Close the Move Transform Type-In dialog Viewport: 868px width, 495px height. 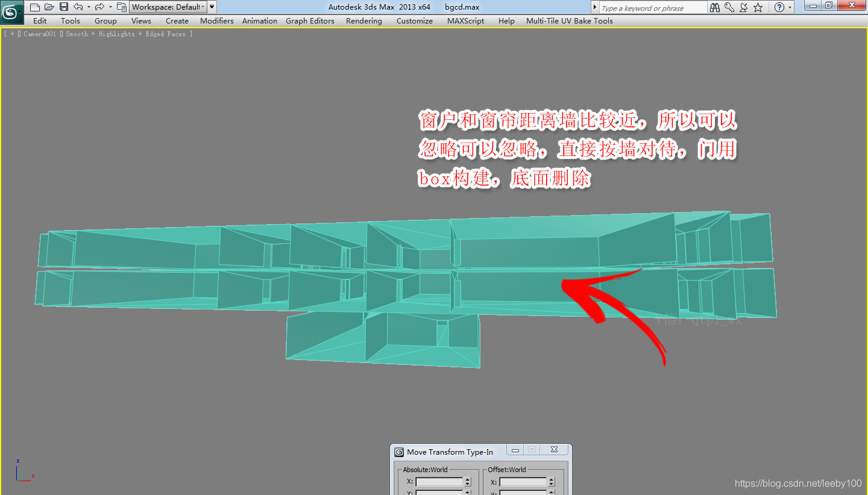coord(555,450)
